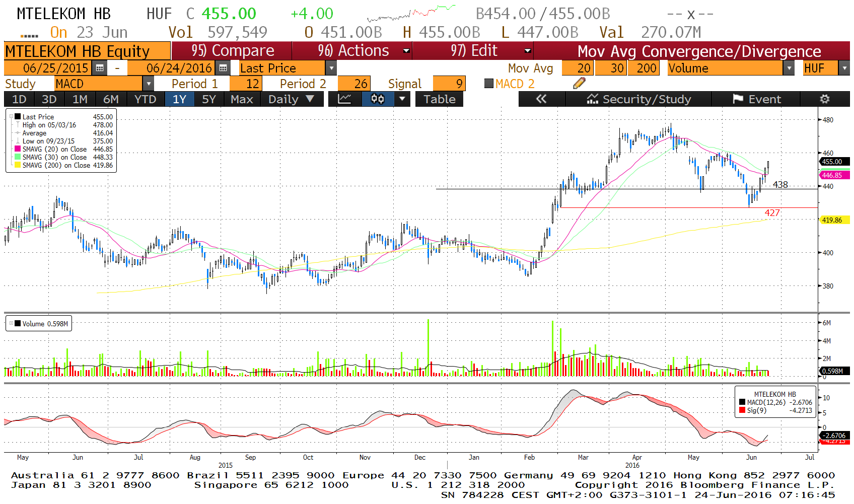This screenshot has height=504, width=854.
Task: Select the 1M range tab
Action: coord(80,99)
